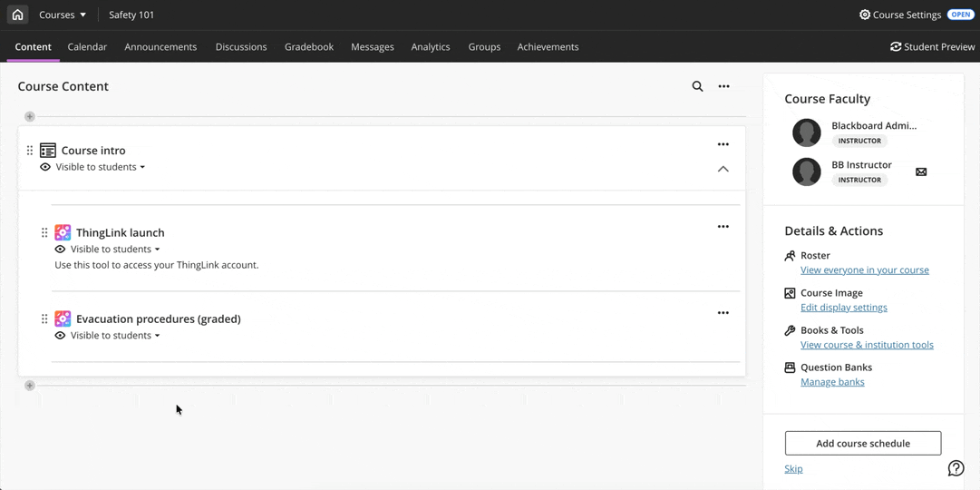Toggle Course intro visibility eye icon
Viewport: 980px width, 490px height.
[45, 167]
